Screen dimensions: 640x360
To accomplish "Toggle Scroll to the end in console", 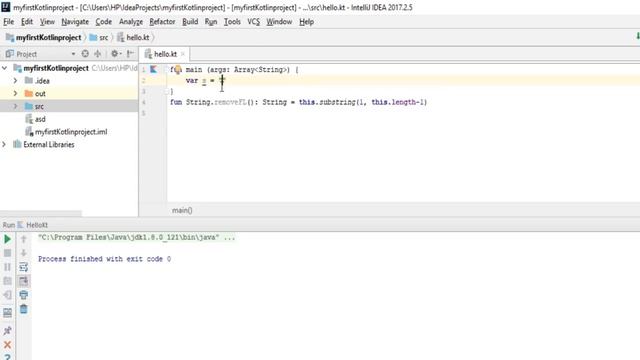I will coord(24,281).
